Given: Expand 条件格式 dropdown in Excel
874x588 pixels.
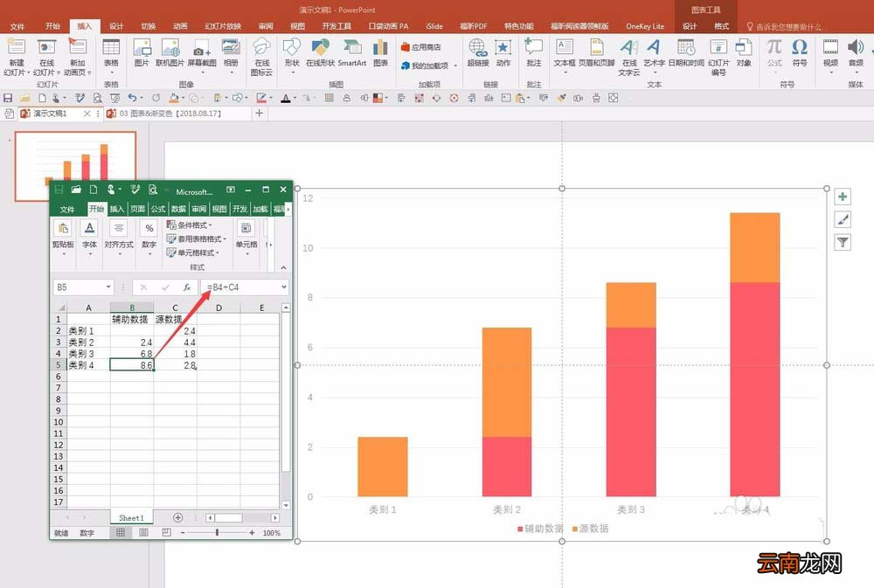Looking at the screenshot, I should coord(190,225).
